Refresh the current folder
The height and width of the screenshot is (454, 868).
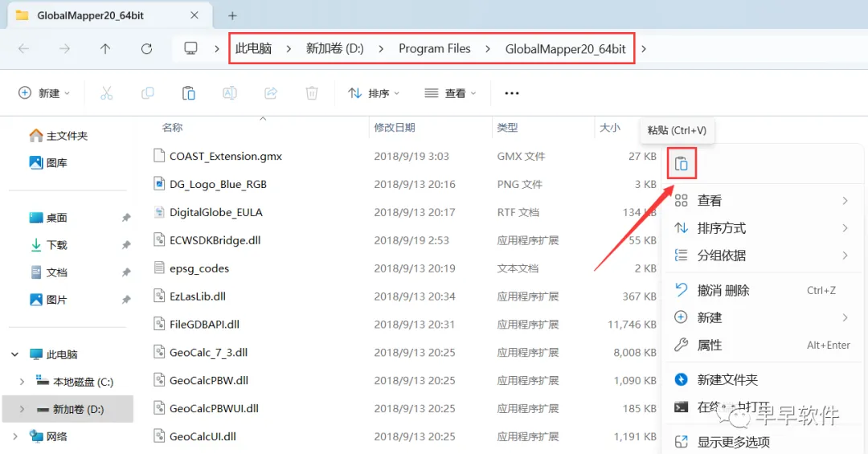[147, 49]
